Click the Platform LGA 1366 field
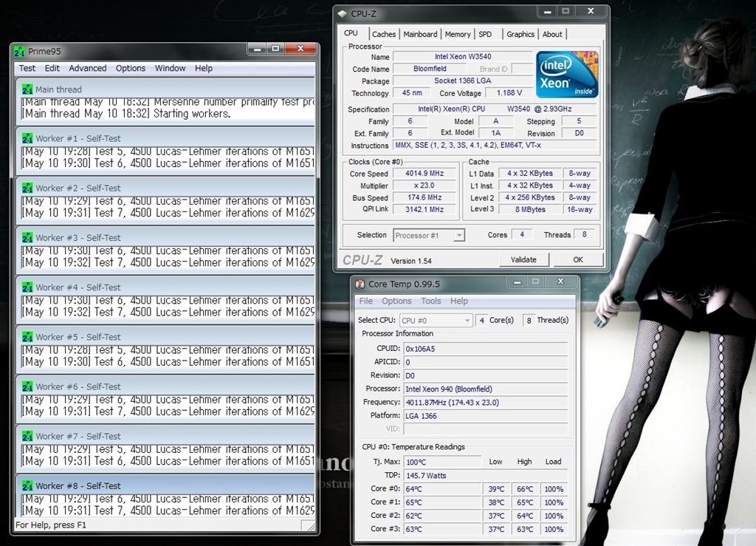 tap(486, 416)
